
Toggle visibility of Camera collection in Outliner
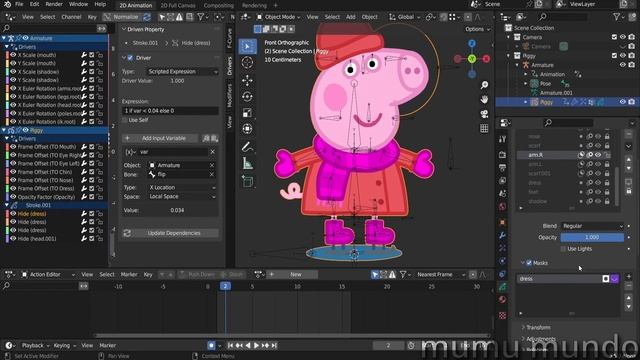(622, 37)
